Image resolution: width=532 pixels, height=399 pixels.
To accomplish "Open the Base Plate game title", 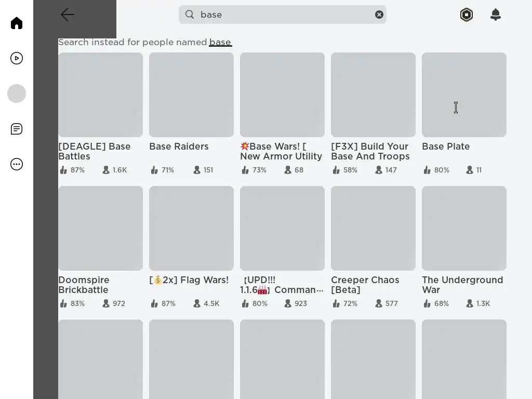I will coord(446,147).
